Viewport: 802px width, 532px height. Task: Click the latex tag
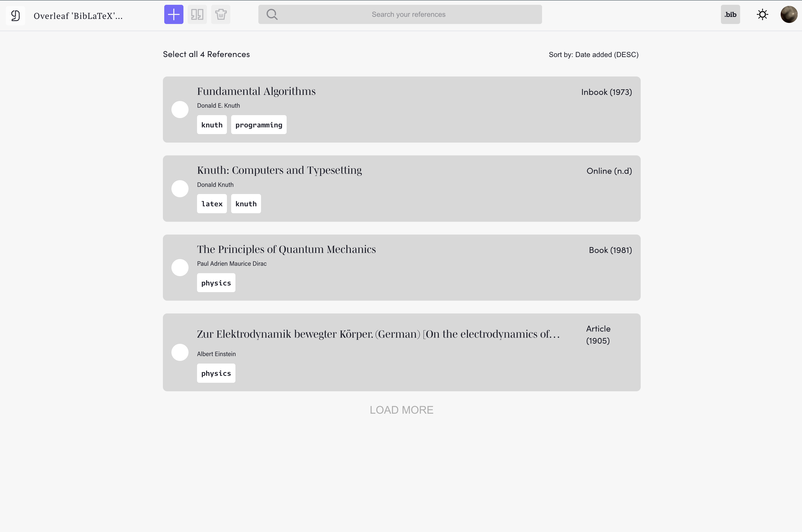tap(212, 204)
